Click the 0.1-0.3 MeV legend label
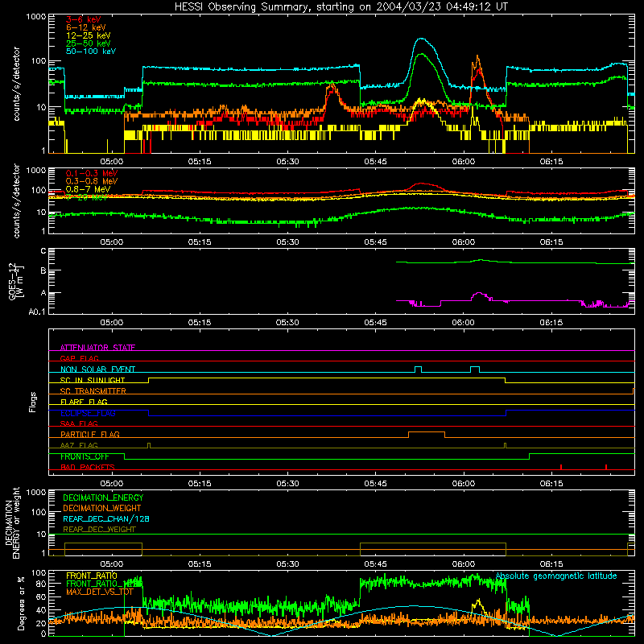This screenshot has height=644, width=644. 92,173
